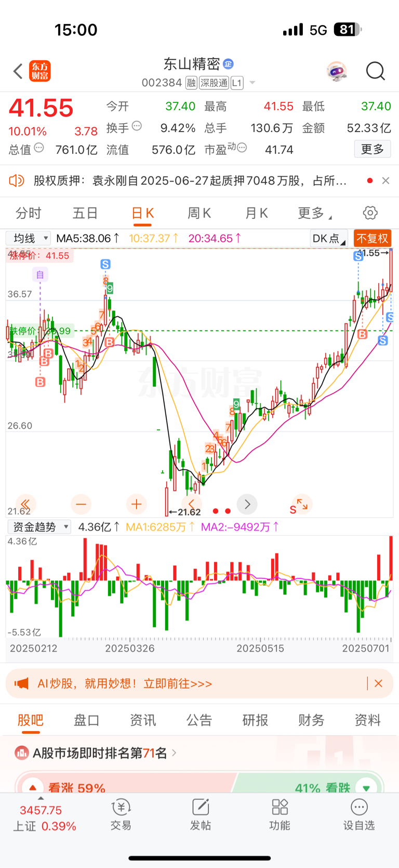This screenshot has width=399, height=868.
Task: Open the AI robot assistant avatar
Action: click(337, 71)
